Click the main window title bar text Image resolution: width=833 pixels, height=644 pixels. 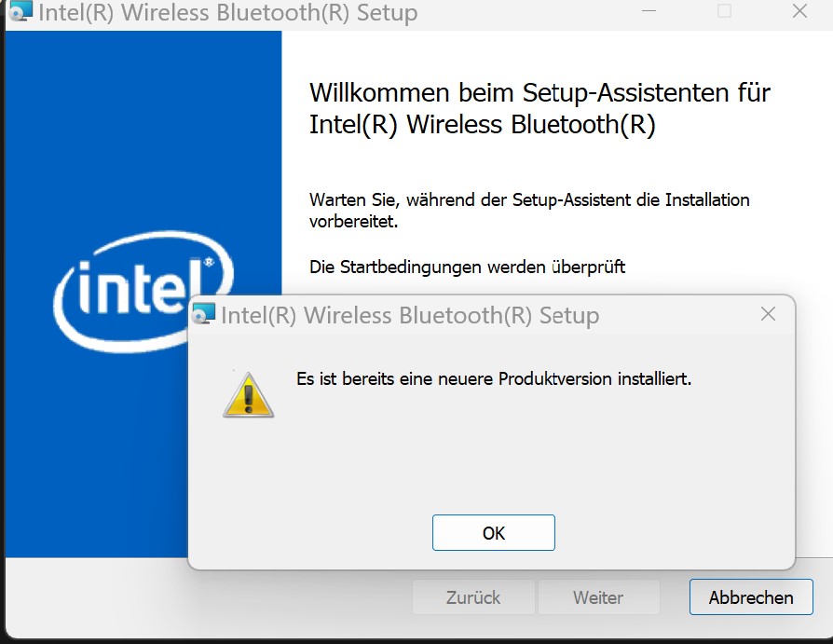pyautogui.click(x=228, y=12)
